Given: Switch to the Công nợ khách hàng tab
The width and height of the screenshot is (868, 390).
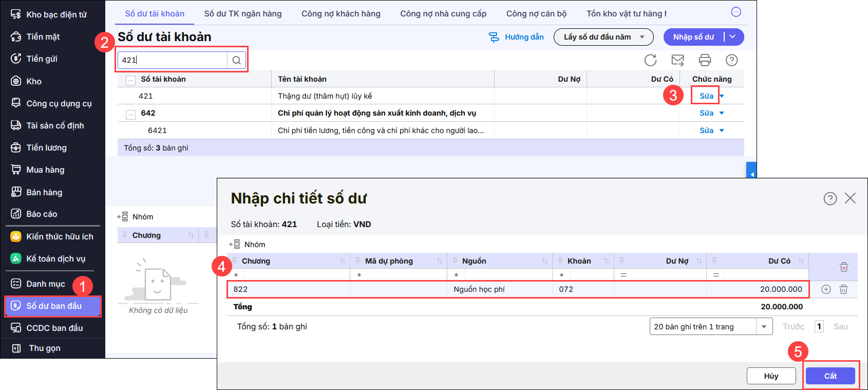Looking at the screenshot, I should pyautogui.click(x=341, y=14).
